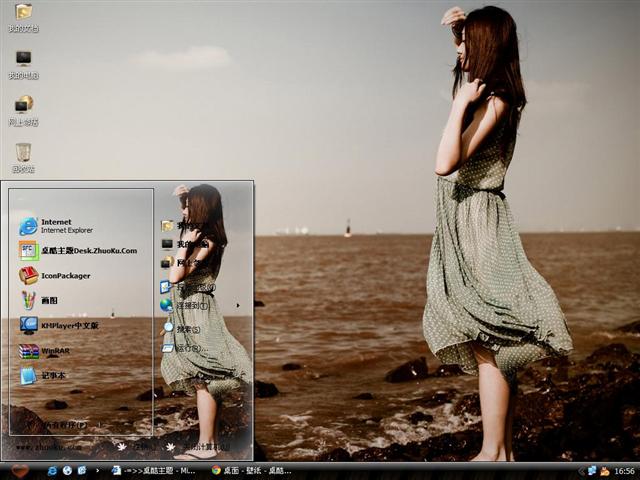Image resolution: width=640 pixels, height=480 pixels.
Task: Open the Recycle Bin desktop icon
Action: [23, 156]
